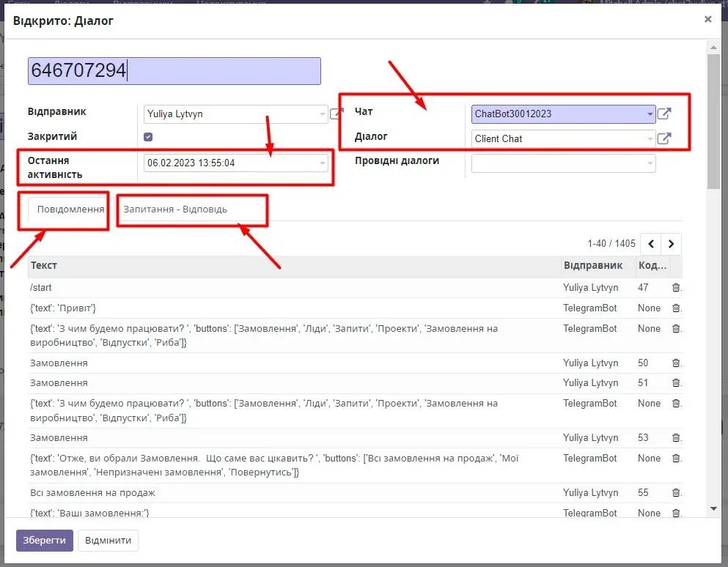Delete 'Всі замовлення на продаж' row

[676, 493]
